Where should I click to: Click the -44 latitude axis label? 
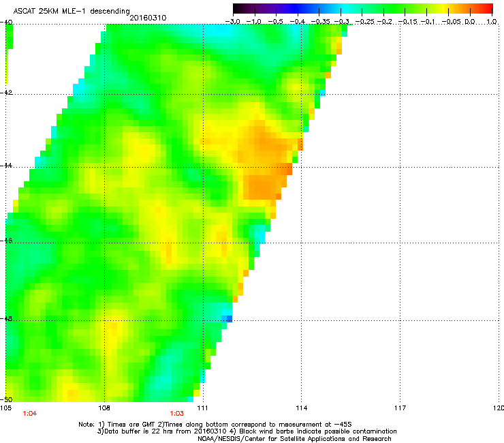(x=6, y=166)
